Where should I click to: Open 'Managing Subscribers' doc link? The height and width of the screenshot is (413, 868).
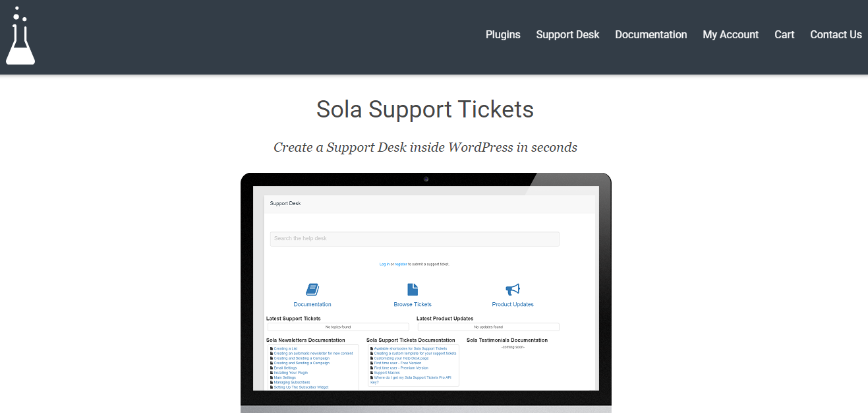(292, 383)
